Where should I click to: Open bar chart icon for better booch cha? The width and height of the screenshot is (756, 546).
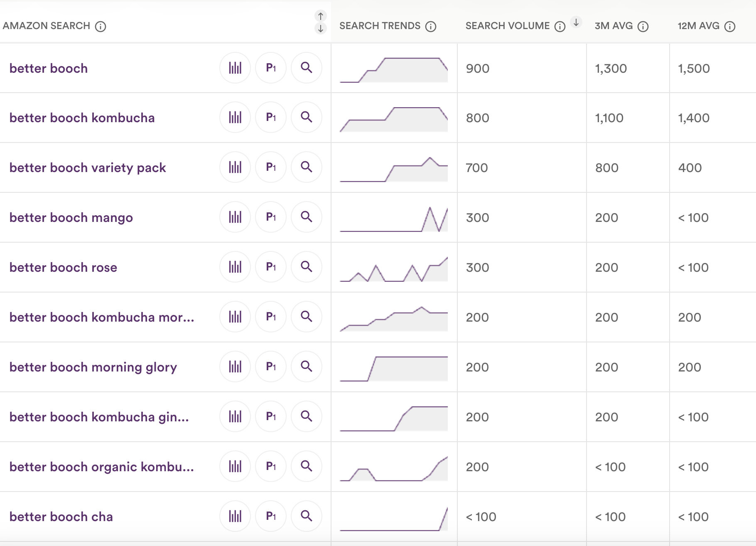[235, 516]
